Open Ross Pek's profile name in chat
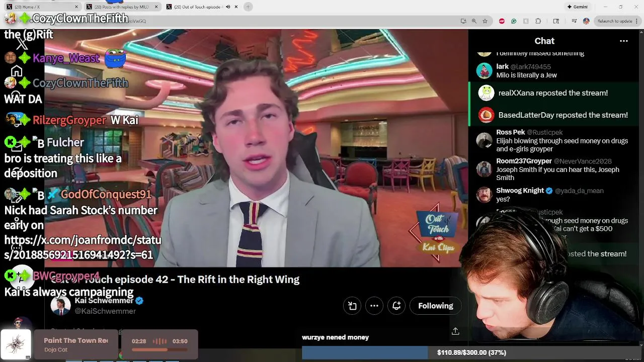 pyautogui.click(x=511, y=132)
